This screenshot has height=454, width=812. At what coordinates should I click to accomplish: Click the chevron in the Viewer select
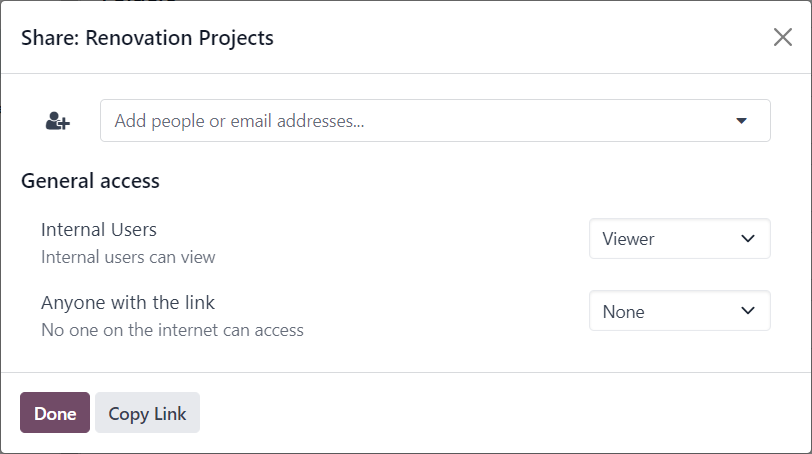(748, 239)
